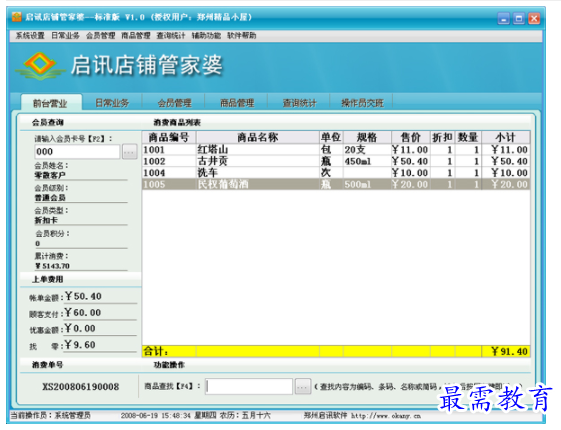Click the status bar date and time
This screenshot has width=561, height=430.
pyautogui.click(x=196, y=416)
